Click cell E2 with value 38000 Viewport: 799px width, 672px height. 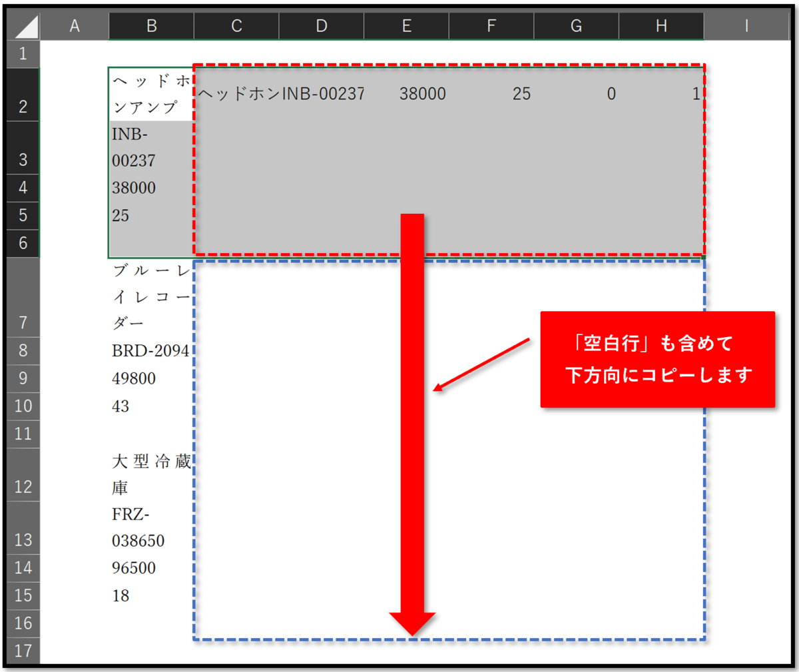point(406,94)
